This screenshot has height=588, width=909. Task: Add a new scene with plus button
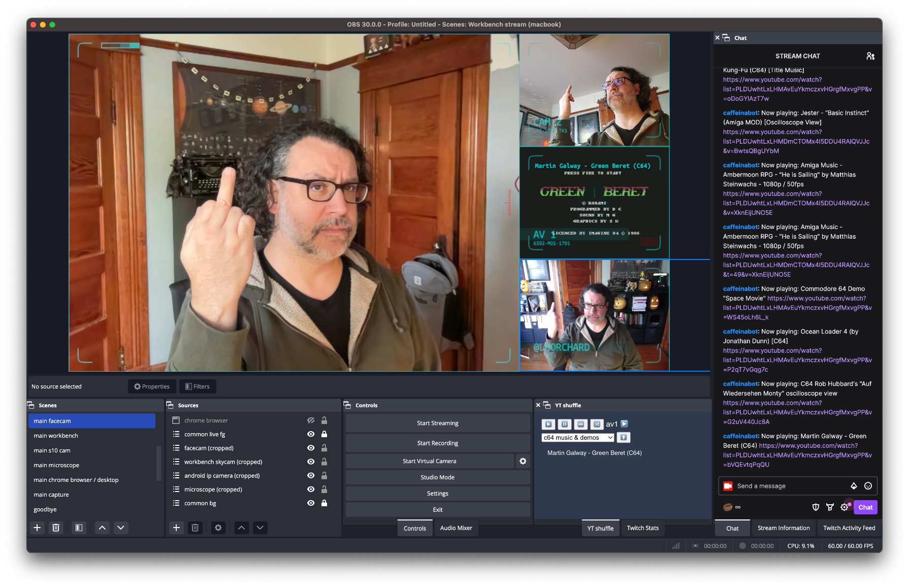pos(37,528)
